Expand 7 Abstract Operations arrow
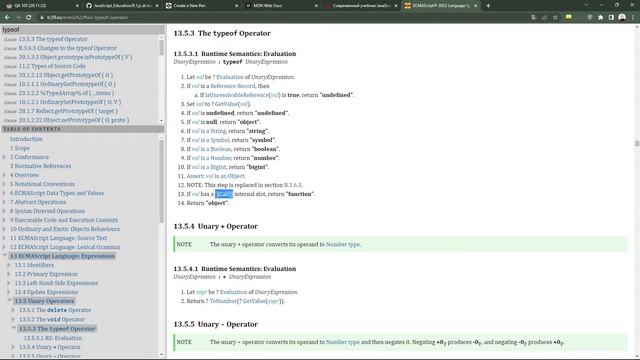 tap(4, 202)
